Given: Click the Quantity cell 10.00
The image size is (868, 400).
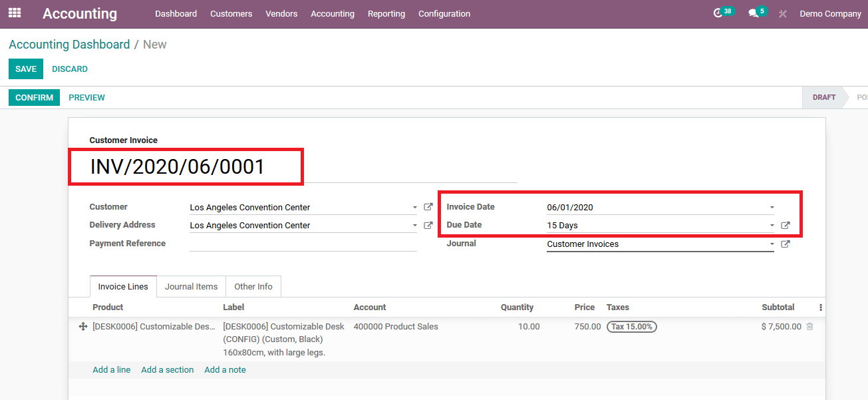Looking at the screenshot, I should click(x=529, y=327).
